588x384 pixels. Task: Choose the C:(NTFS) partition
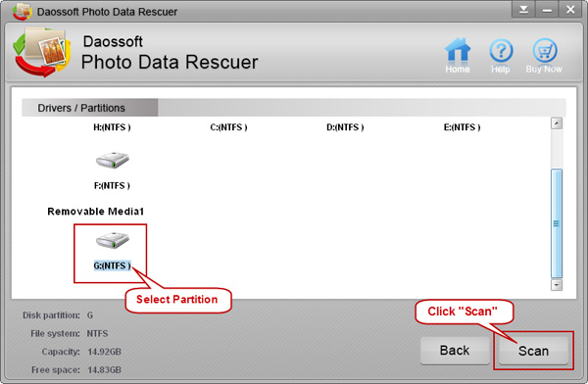pyautogui.click(x=228, y=127)
